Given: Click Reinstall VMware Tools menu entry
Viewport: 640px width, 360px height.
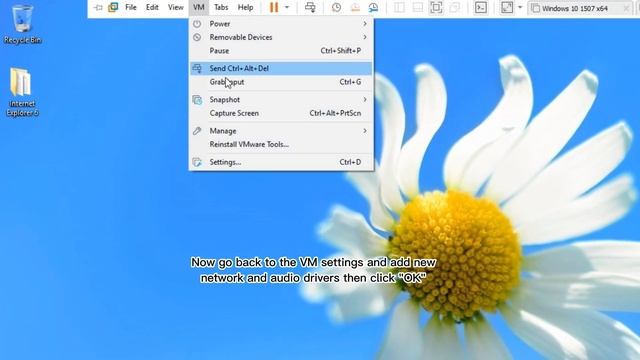Looking at the screenshot, I should pyautogui.click(x=281, y=144).
